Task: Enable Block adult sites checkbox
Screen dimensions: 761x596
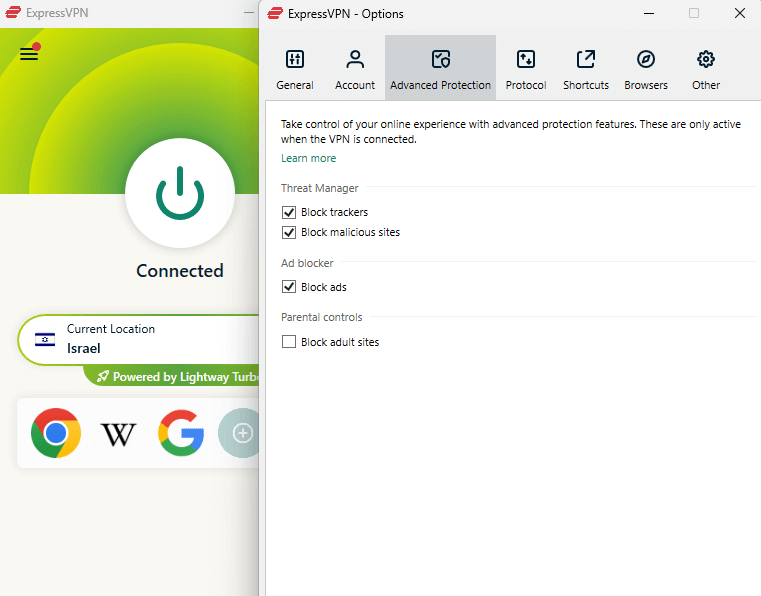Action: tap(289, 342)
